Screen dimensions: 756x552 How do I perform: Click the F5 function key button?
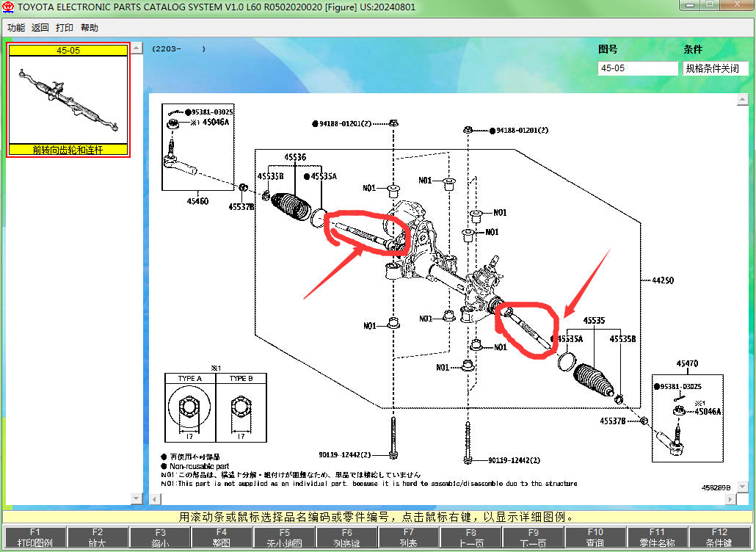285,537
